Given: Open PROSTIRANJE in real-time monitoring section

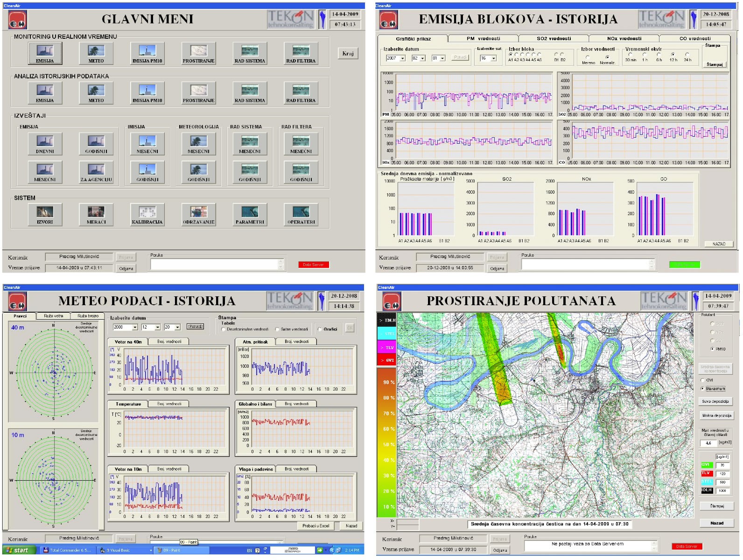Looking at the screenshot, I should 198,53.
